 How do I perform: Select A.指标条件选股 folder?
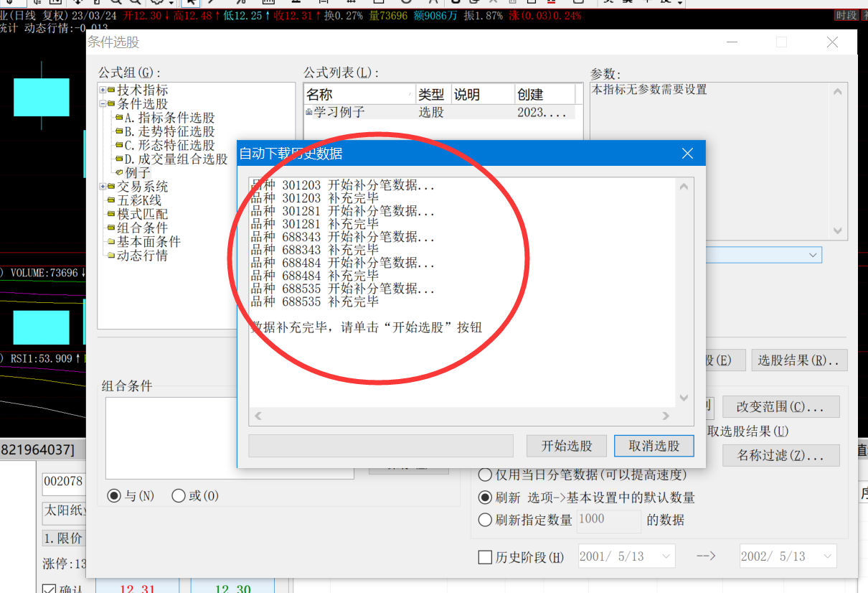point(169,118)
